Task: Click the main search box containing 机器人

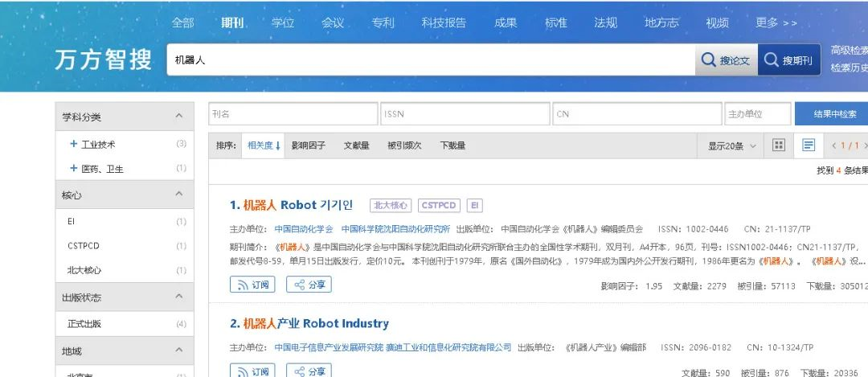Action: tap(432, 59)
